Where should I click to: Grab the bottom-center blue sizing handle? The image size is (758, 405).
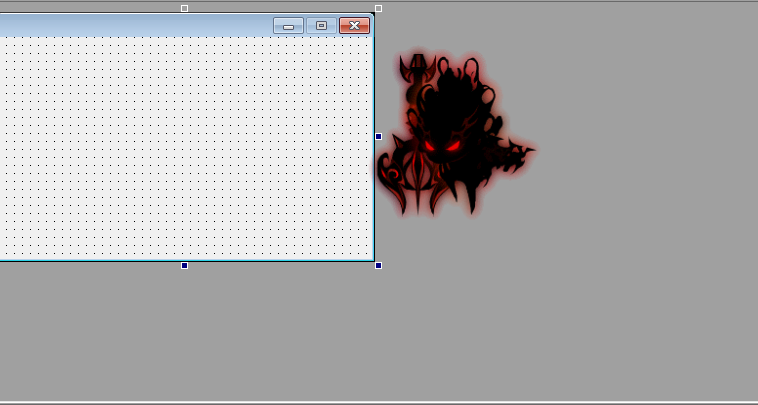(184, 265)
